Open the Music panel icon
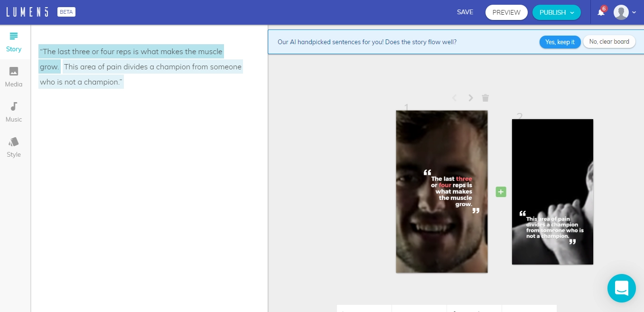The width and height of the screenshot is (644, 312). 14,106
